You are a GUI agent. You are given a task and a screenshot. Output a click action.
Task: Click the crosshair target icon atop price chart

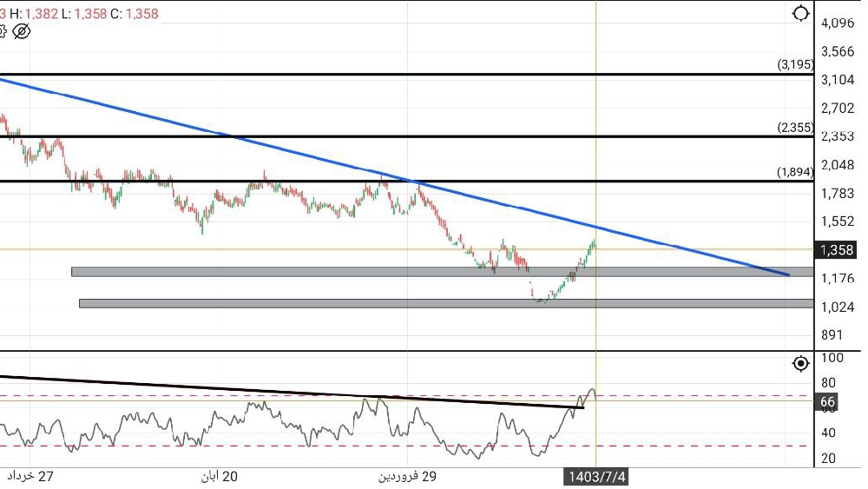800,13
